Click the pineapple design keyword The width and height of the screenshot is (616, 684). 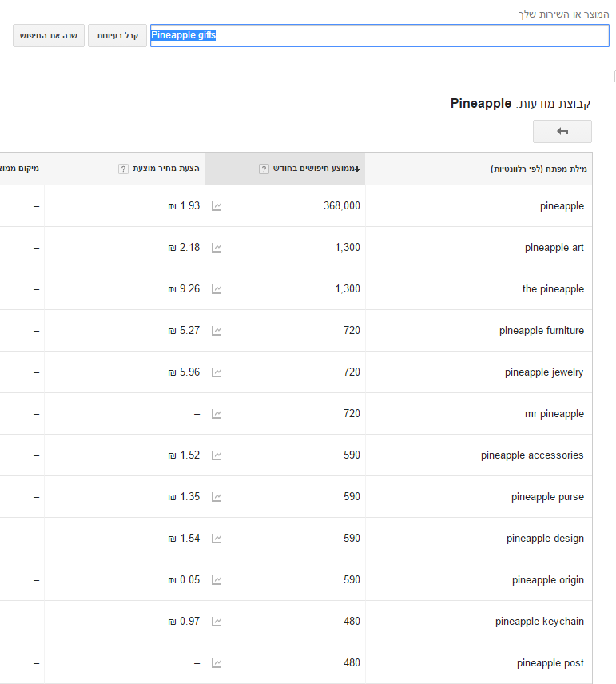pyautogui.click(x=545, y=539)
